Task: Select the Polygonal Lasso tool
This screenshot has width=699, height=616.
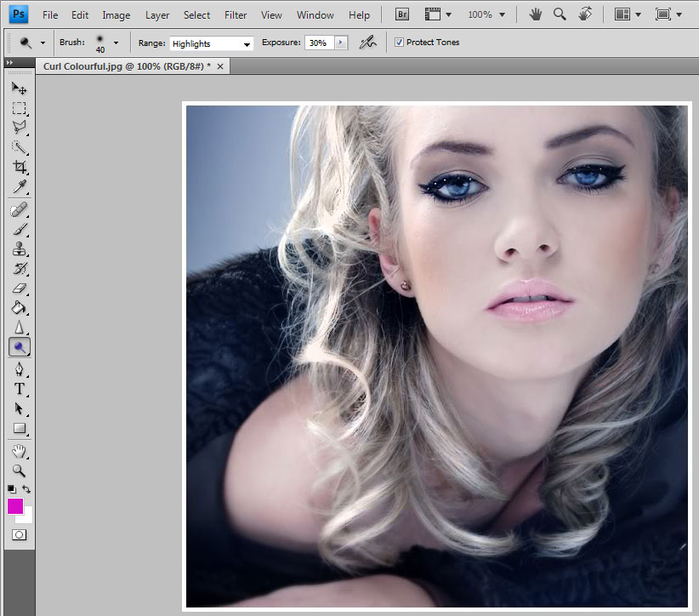Action: point(20,128)
